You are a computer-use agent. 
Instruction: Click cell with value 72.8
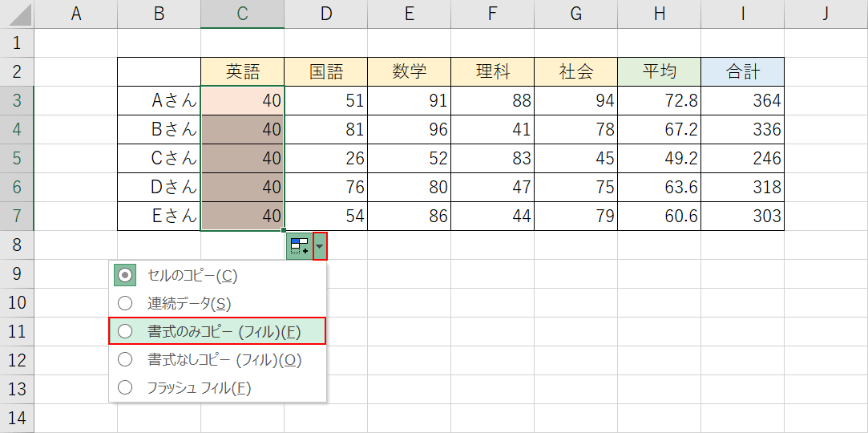tap(660, 100)
